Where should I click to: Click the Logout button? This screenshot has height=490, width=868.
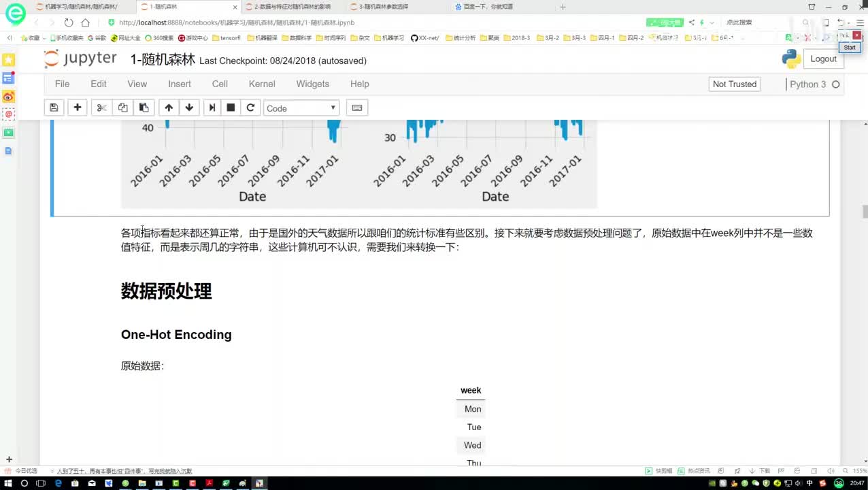823,59
